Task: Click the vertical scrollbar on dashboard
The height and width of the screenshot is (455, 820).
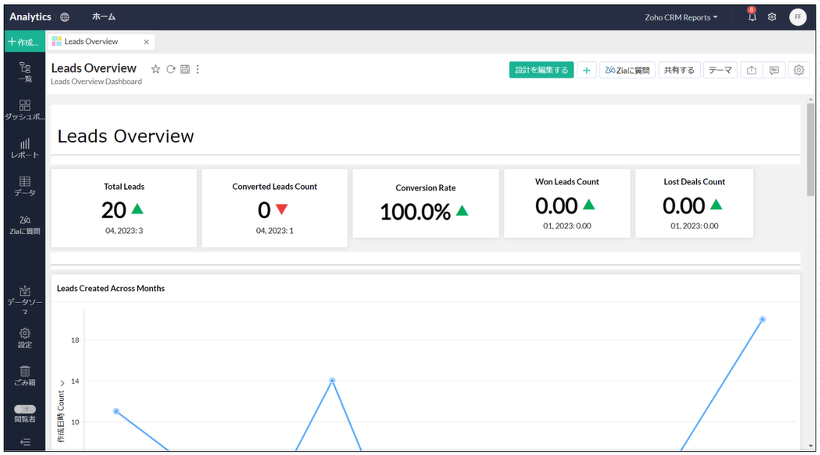Action: tap(810, 150)
